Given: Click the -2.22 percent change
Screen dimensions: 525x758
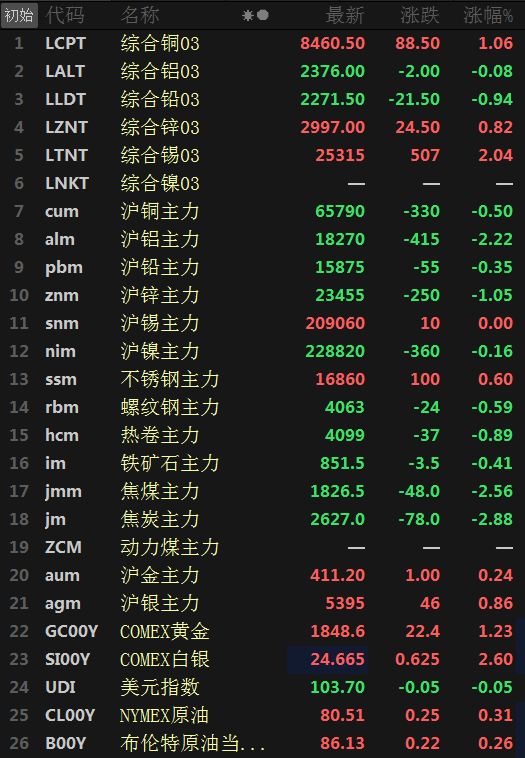Looking at the screenshot, I should click(x=492, y=240).
